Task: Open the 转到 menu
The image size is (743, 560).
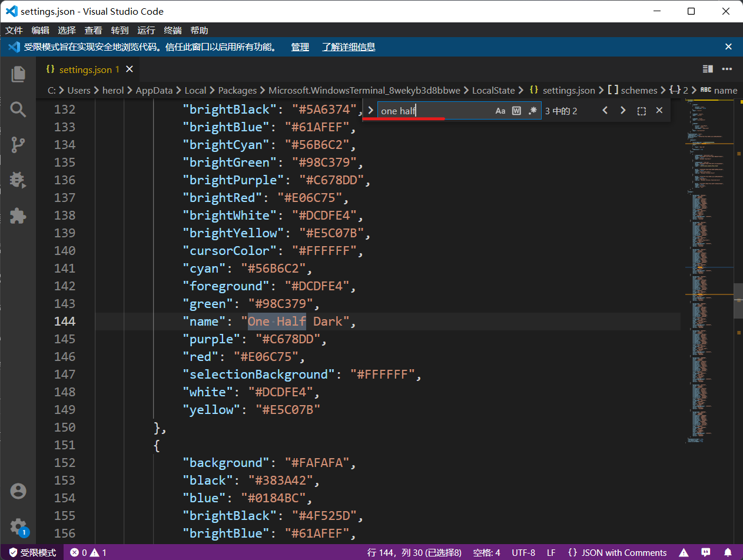Action: (120, 30)
